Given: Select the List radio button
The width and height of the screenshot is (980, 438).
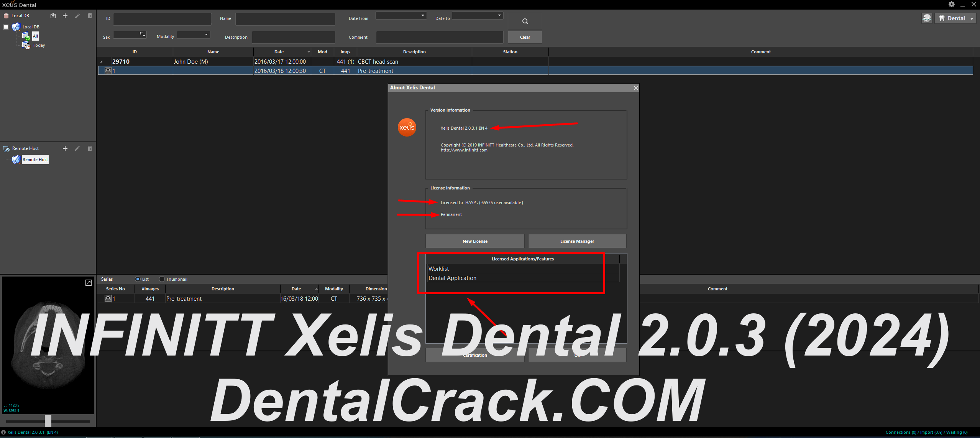Looking at the screenshot, I should click(138, 279).
